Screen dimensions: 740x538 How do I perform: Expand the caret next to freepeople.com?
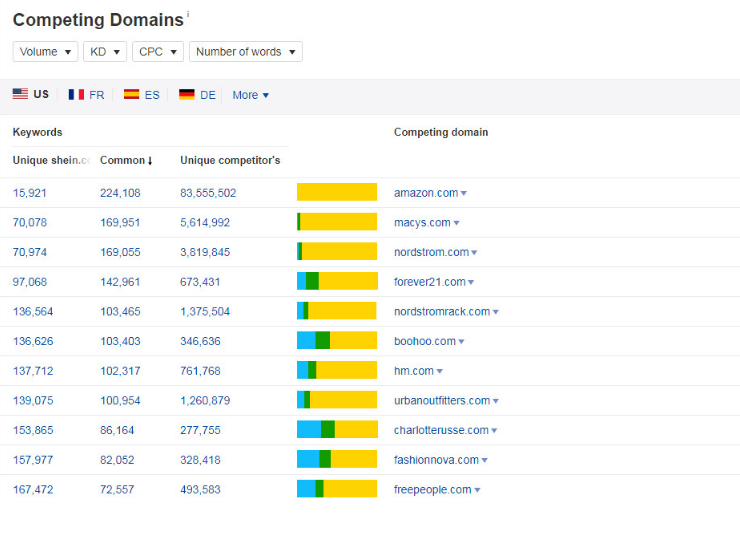[477, 490]
